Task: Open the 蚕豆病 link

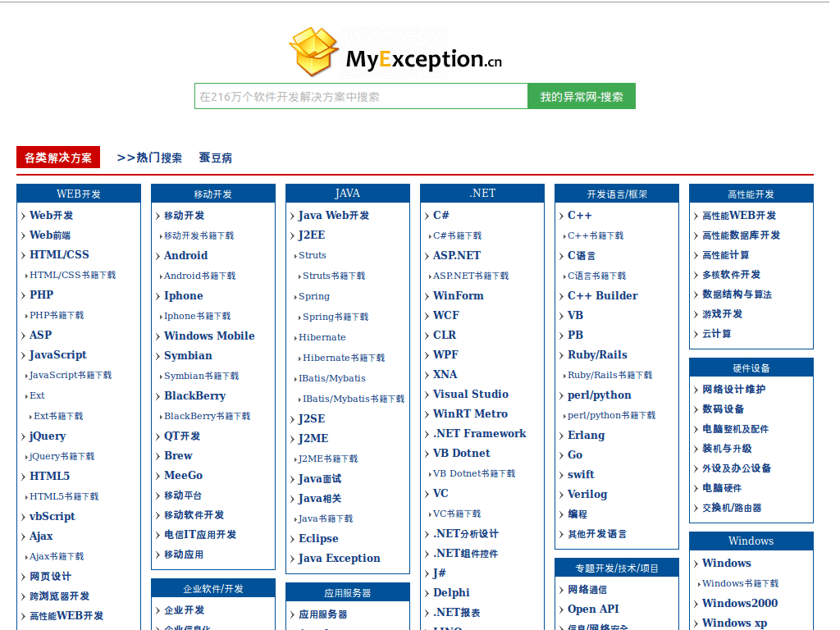Action: tap(216, 157)
